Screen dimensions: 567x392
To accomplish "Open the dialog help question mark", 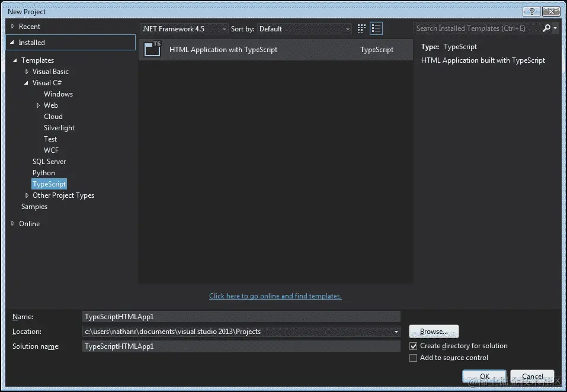I will [x=531, y=11].
